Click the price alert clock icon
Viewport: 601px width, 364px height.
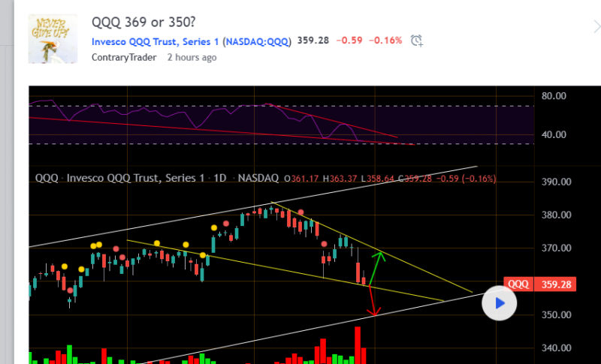418,41
